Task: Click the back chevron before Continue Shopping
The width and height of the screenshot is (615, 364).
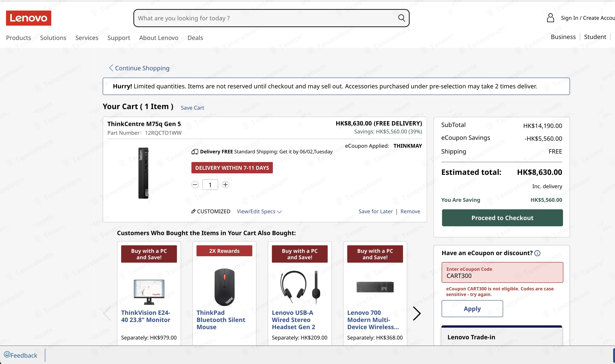Action: [111, 68]
